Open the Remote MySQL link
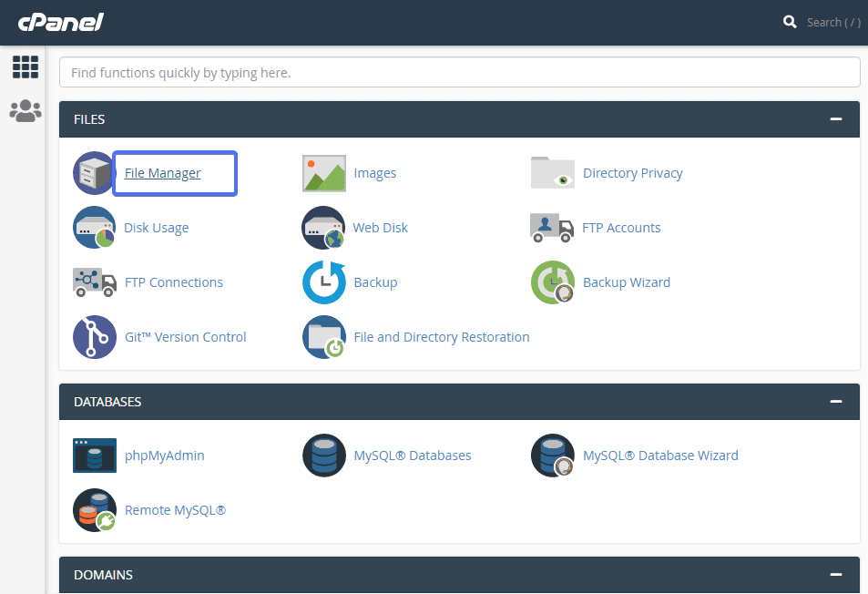Screen dimensions: 868x594 (x=175, y=510)
